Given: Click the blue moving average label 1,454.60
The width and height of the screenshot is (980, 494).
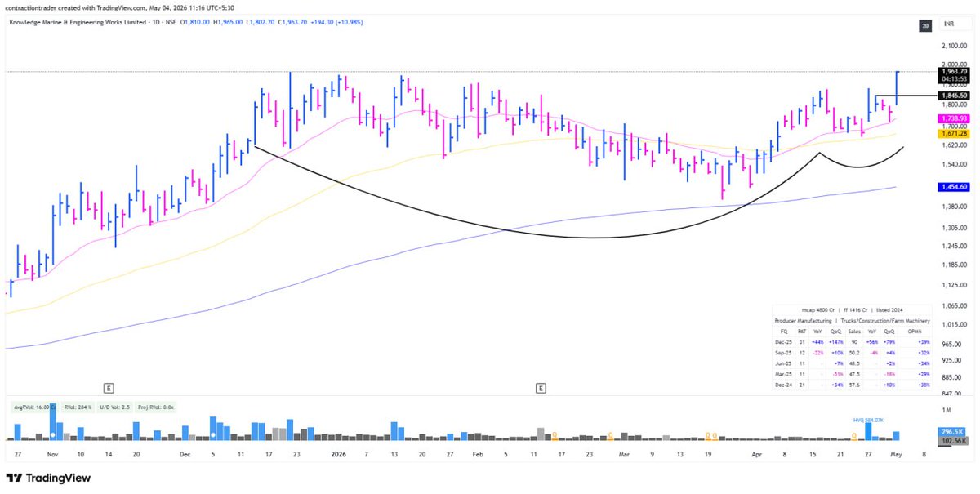Looking at the screenshot, I should click(955, 187).
